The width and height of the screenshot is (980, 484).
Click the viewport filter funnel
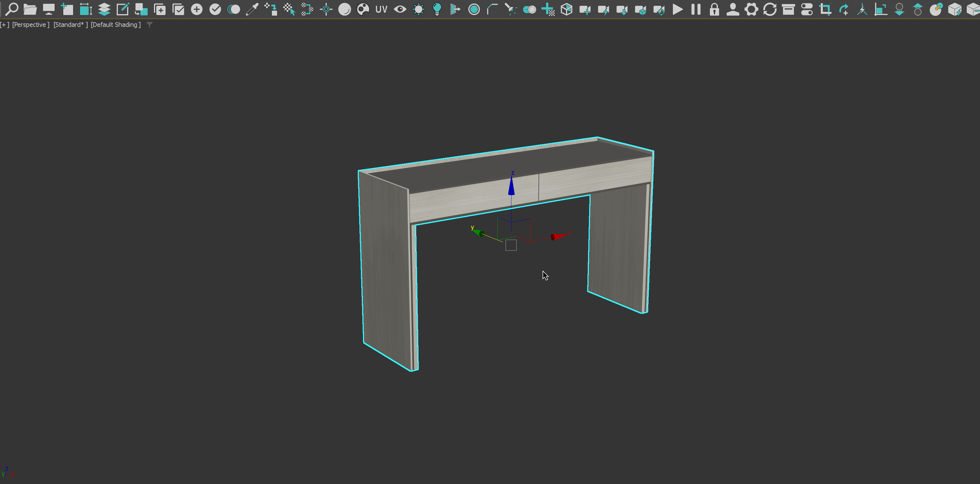point(149,24)
